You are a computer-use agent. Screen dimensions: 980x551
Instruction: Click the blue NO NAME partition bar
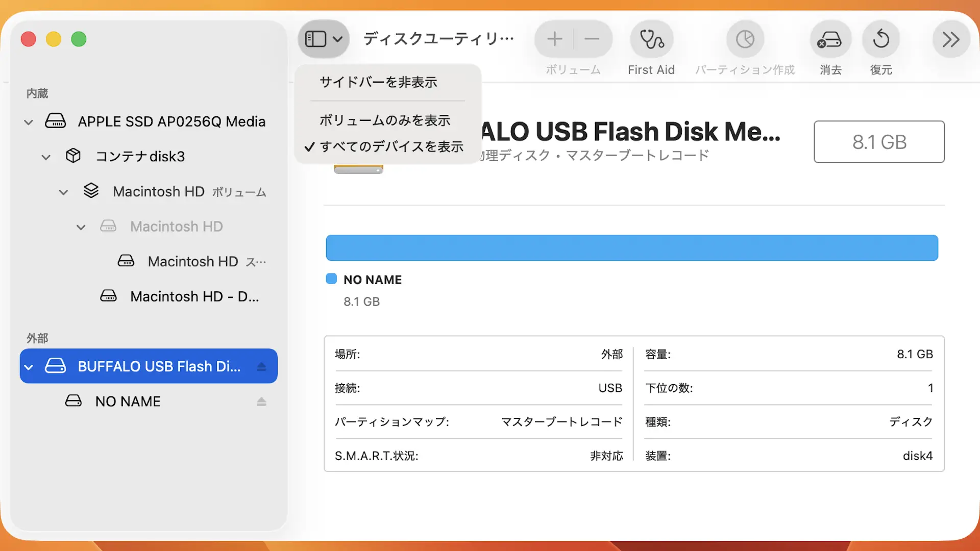(631, 248)
